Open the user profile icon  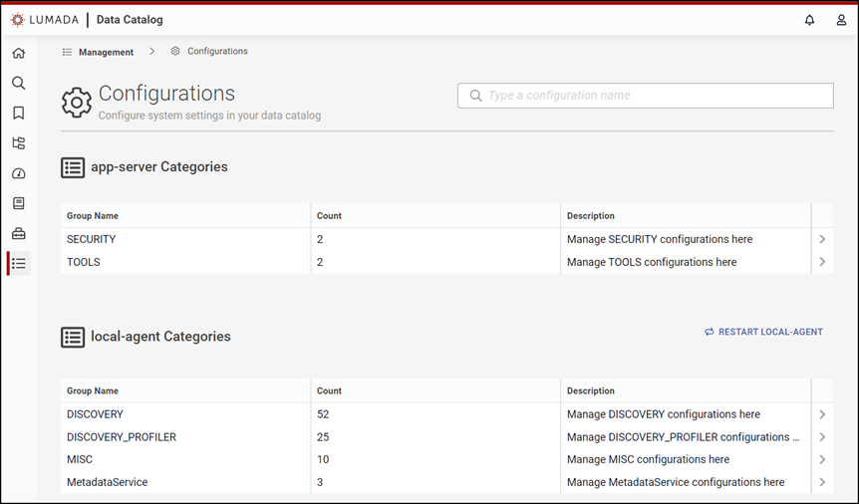pos(841,20)
